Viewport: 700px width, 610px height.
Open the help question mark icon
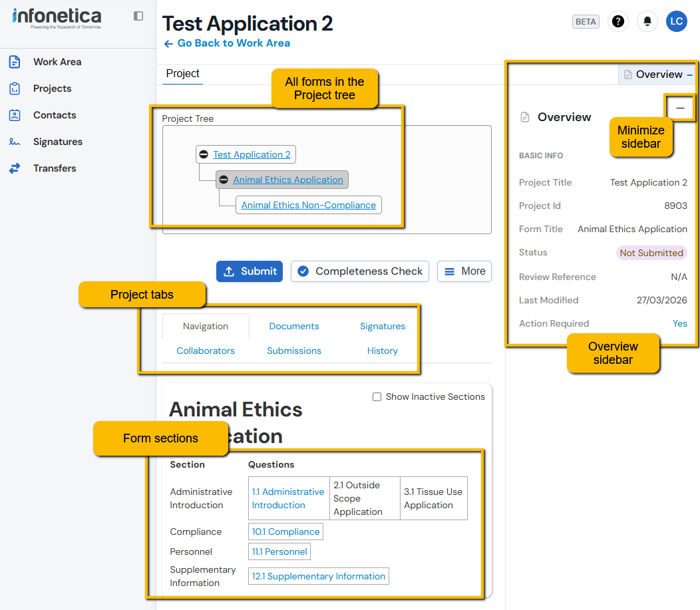pos(618,21)
